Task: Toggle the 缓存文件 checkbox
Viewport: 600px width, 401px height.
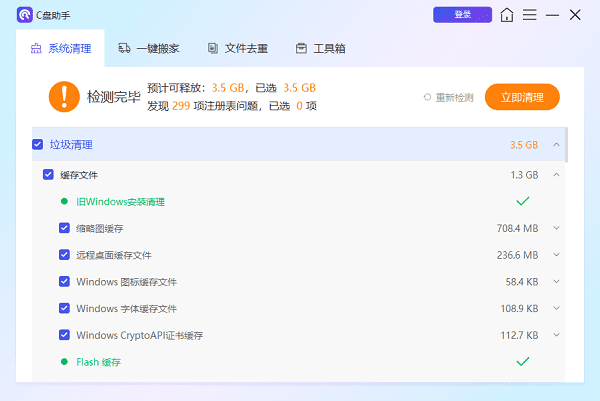Action: [49, 175]
